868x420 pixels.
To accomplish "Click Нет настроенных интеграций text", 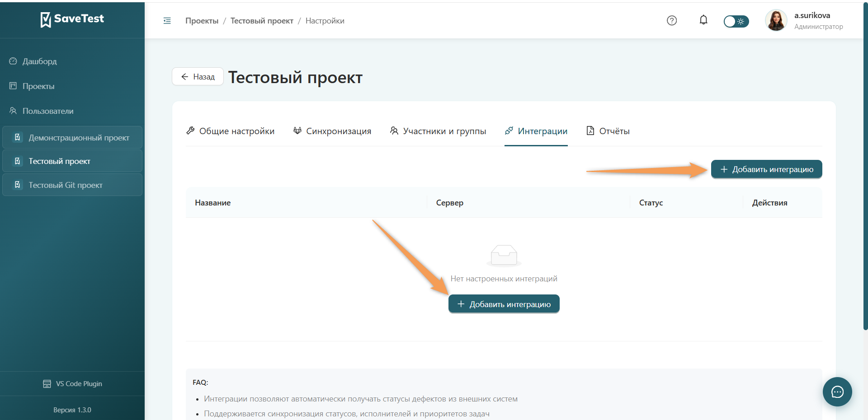I will pos(504,279).
